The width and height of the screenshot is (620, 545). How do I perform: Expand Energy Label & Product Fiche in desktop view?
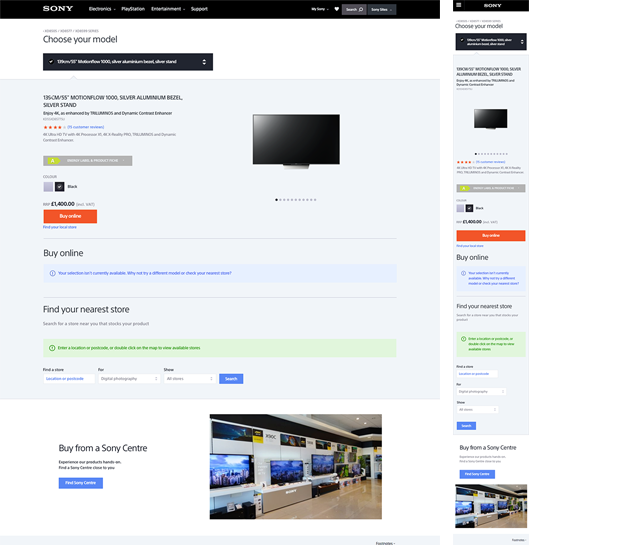click(87, 161)
